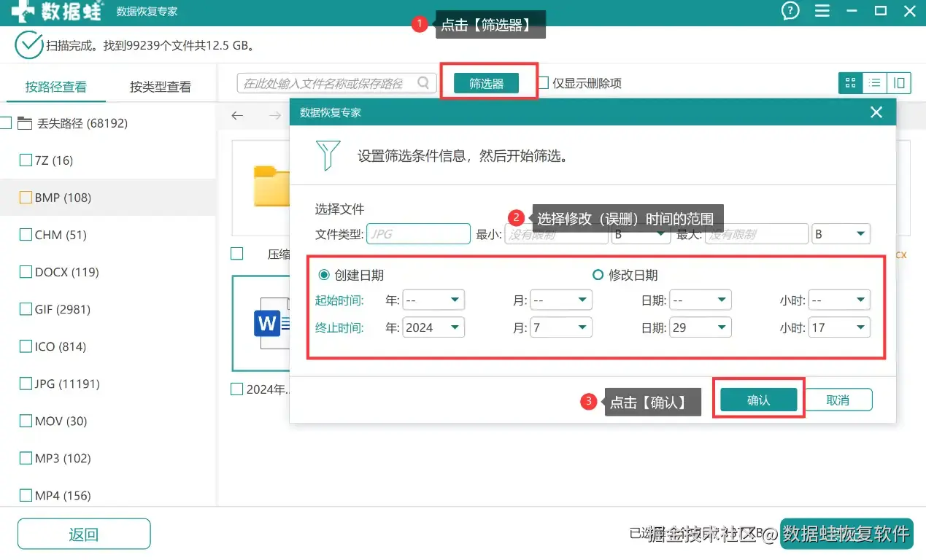Toggle 仅显示删除项 checkbox

pyautogui.click(x=542, y=83)
